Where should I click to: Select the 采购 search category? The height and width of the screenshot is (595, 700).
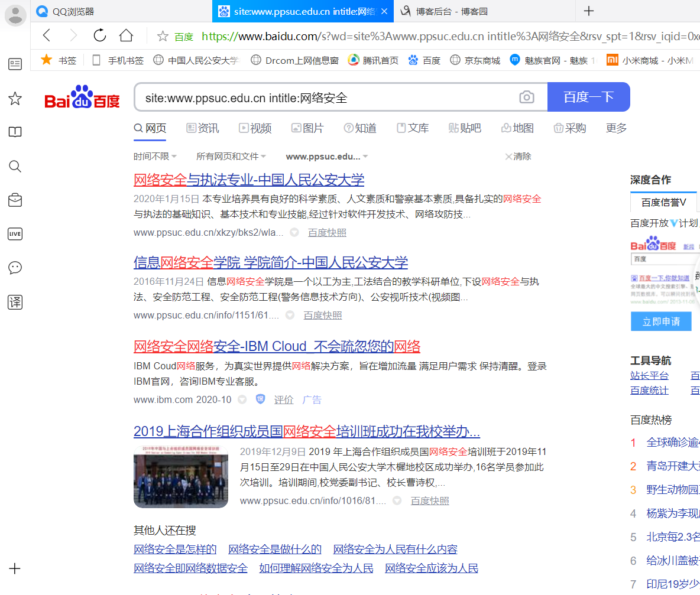[x=570, y=128]
